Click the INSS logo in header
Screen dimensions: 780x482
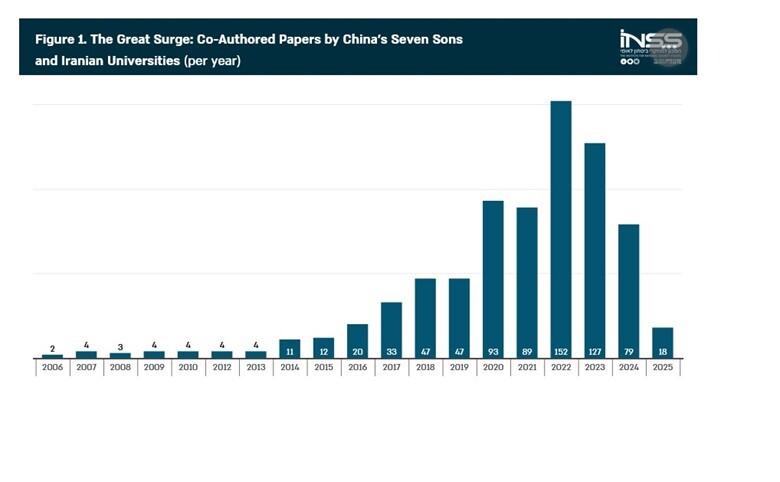coord(653,47)
